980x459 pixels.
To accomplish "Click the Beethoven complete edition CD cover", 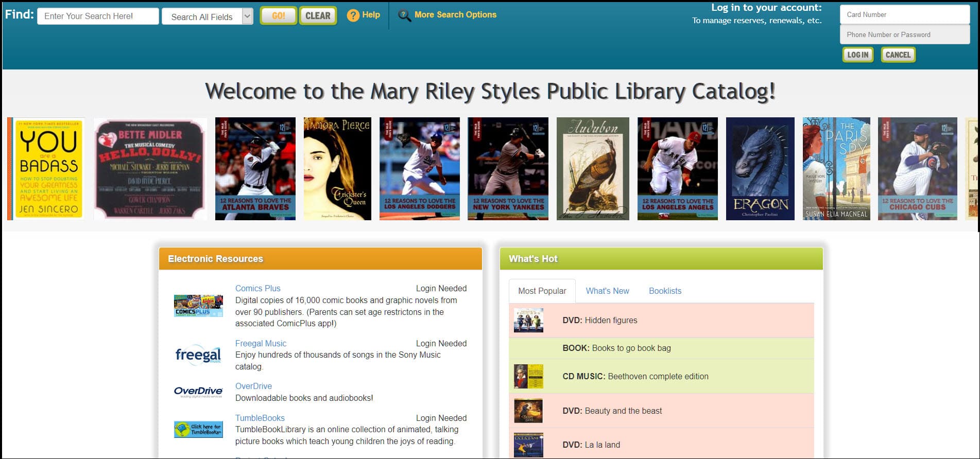I will click(528, 376).
